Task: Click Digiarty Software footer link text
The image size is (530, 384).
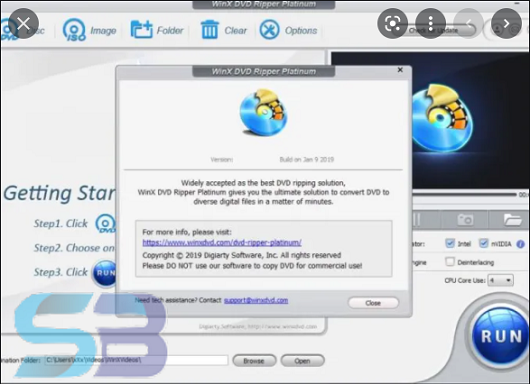Action: click(x=258, y=327)
